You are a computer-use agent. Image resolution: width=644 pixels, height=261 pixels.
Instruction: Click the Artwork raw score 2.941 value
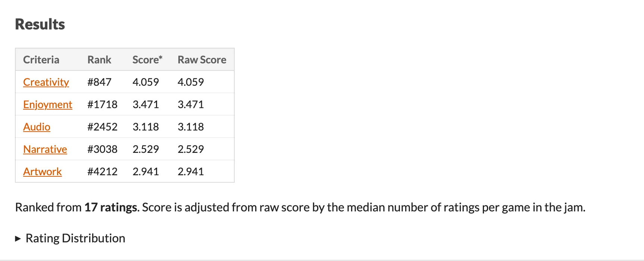[x=191, y=172]
